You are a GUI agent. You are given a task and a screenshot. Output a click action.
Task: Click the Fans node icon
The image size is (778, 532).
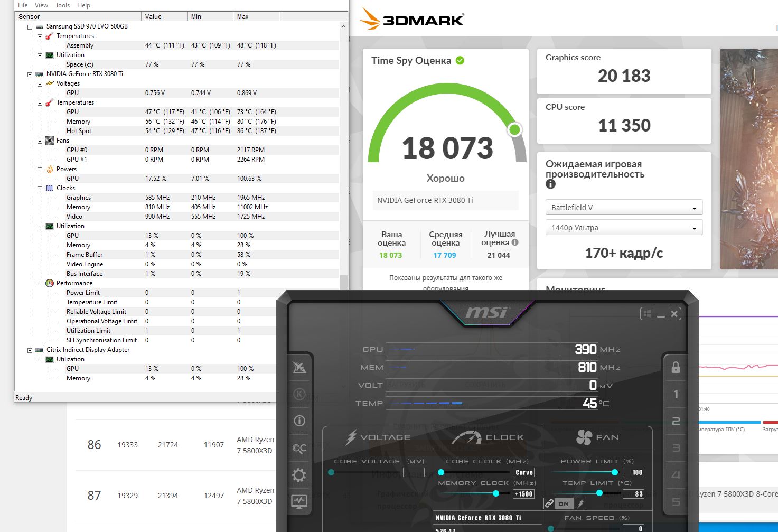(50, 141)
